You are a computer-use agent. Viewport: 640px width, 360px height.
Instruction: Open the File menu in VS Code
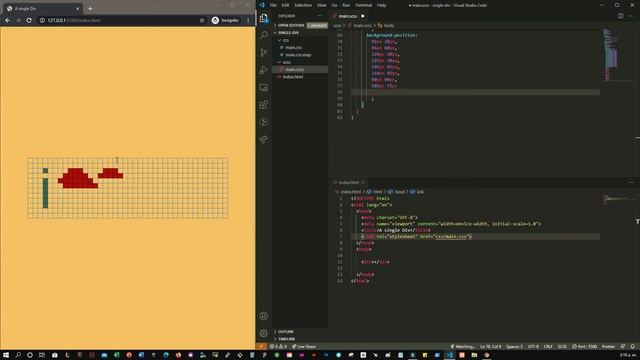(273, 5)
